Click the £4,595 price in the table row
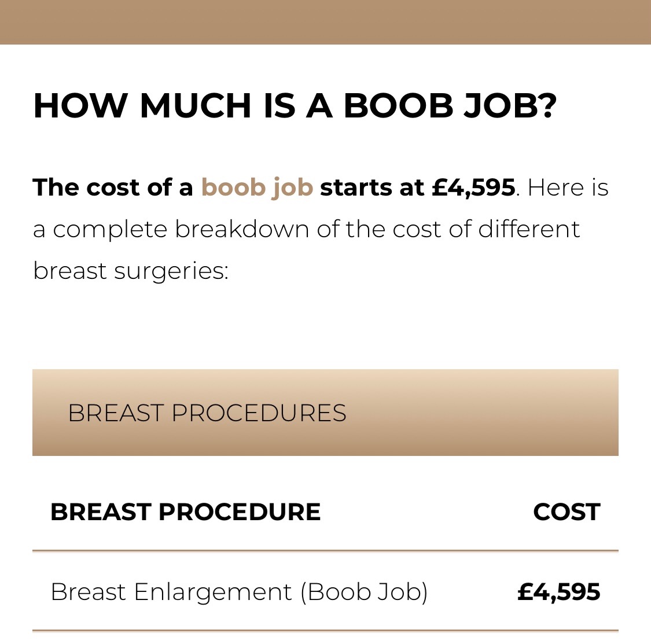The height and width of the screenshot is (644, 651). click(558, 592)
